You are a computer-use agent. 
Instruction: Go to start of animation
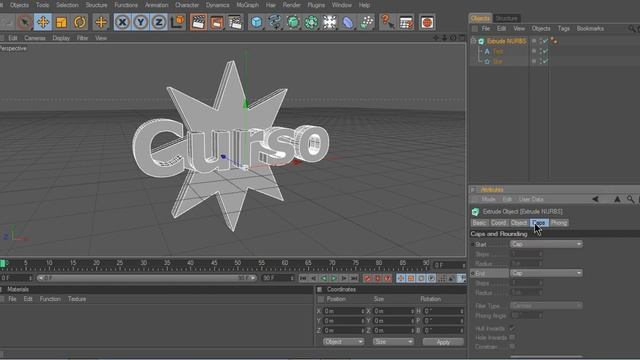pyautogui.click(x=303, y=278)
